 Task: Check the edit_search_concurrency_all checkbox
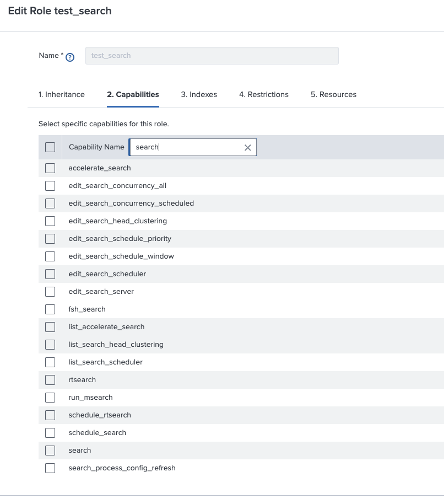pos(50,186)
